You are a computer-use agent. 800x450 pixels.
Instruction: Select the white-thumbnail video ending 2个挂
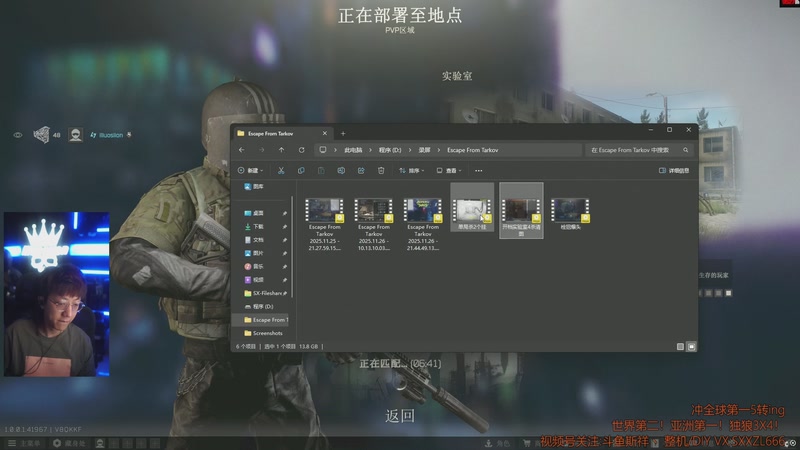472,207
